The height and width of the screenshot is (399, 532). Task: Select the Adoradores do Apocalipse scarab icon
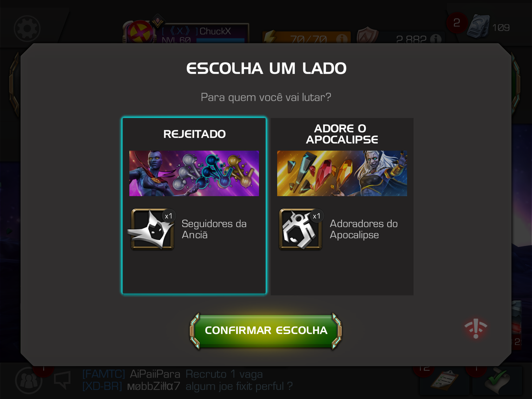[301, 229]
